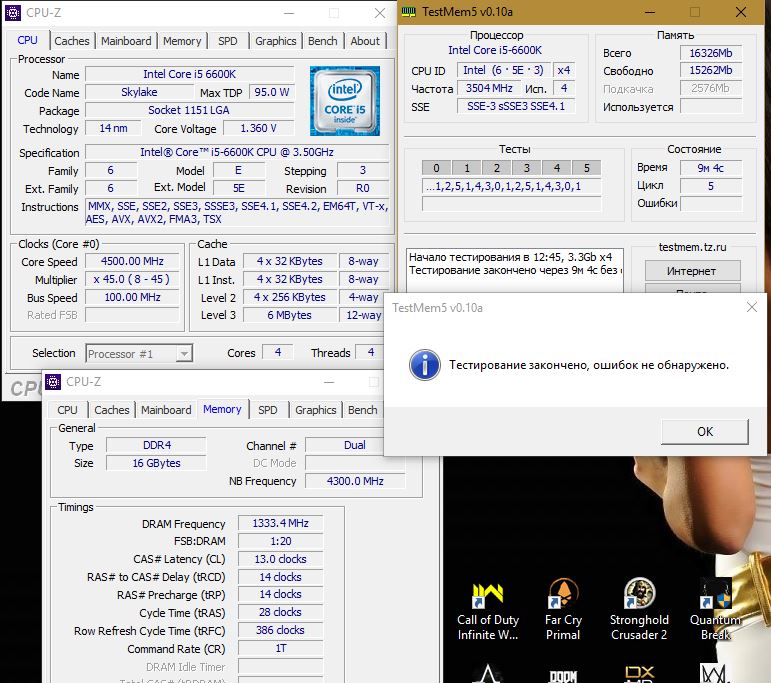Close the TestMem5 message dialog
This screenshot has height=683, width=771.
tap(751, 307)
